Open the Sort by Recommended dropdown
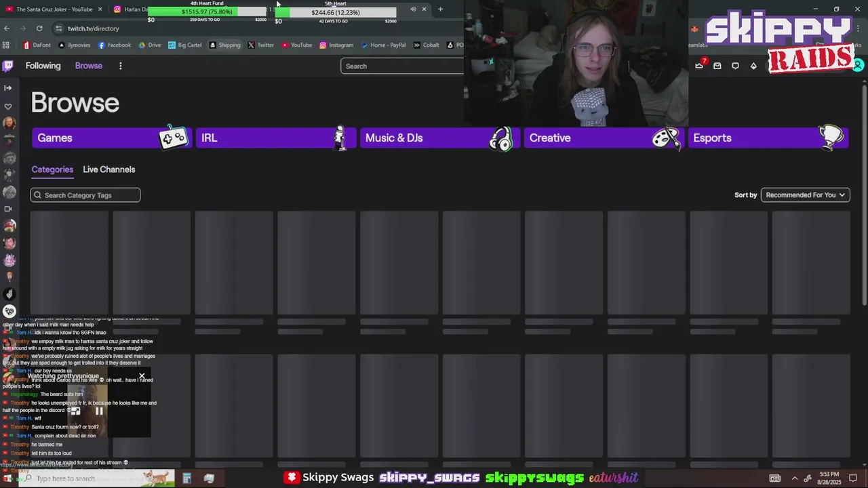This screenshot has height=488, width=868. (x=806, y=195)
